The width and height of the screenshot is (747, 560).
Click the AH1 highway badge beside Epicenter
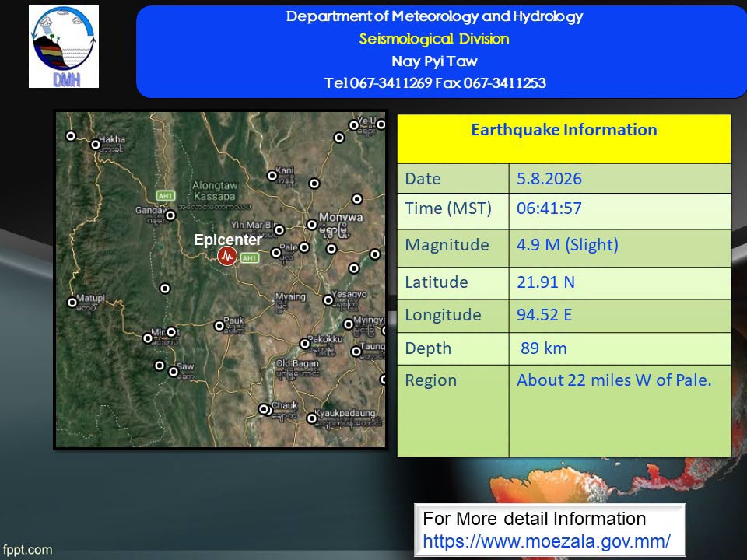250,257
